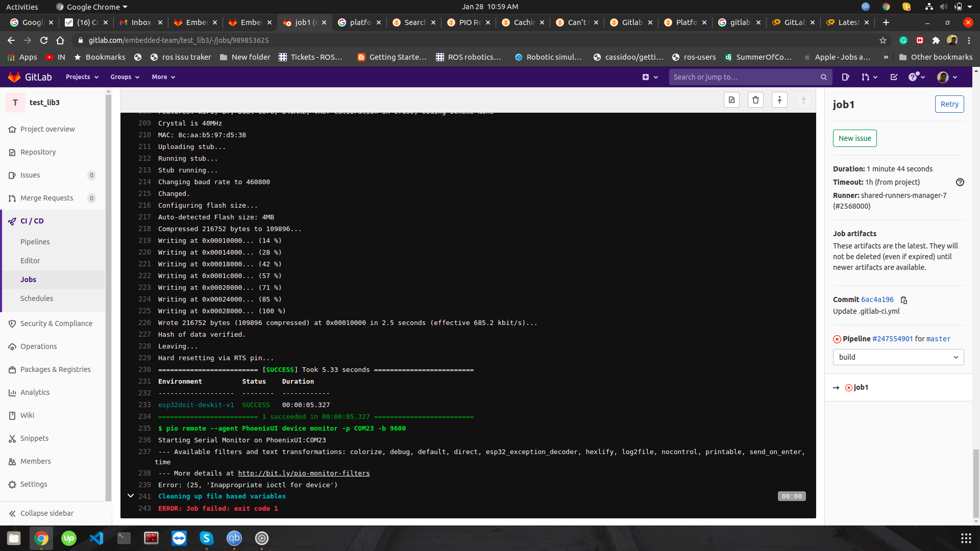
Task: Click the New issue button
Action: click(854, 138)
